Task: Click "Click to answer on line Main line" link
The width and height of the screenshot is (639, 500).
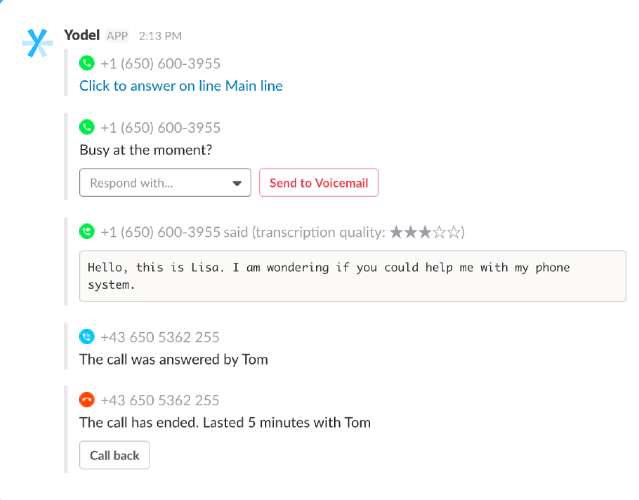Action: tap(181, 86)
